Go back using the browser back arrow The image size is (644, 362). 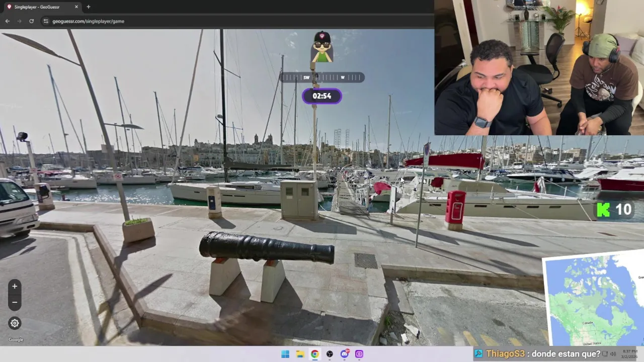7,21
